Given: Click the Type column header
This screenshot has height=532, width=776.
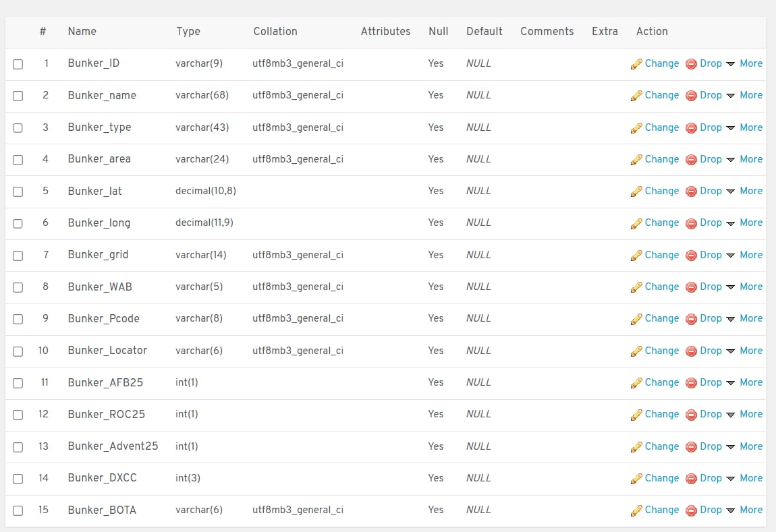Looking at the screenshot, I should [188, 31].
